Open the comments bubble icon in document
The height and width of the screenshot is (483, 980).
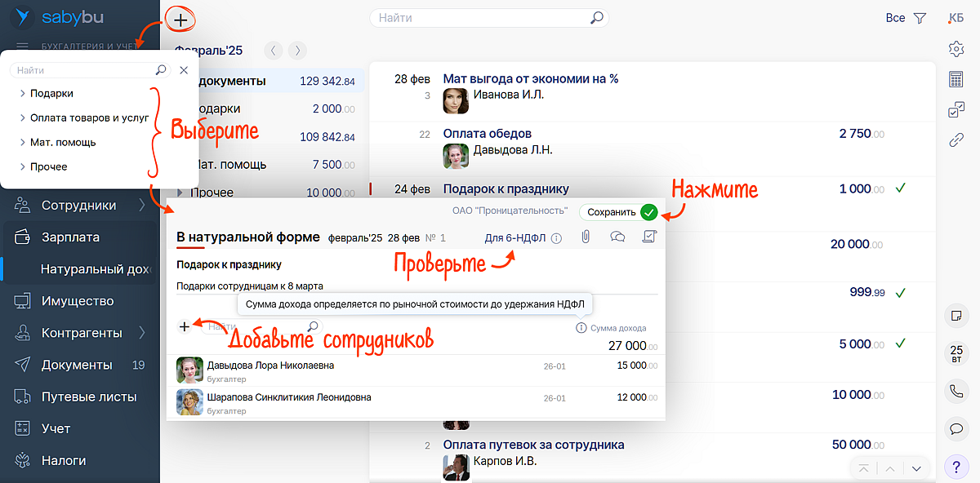click(617, 237)
